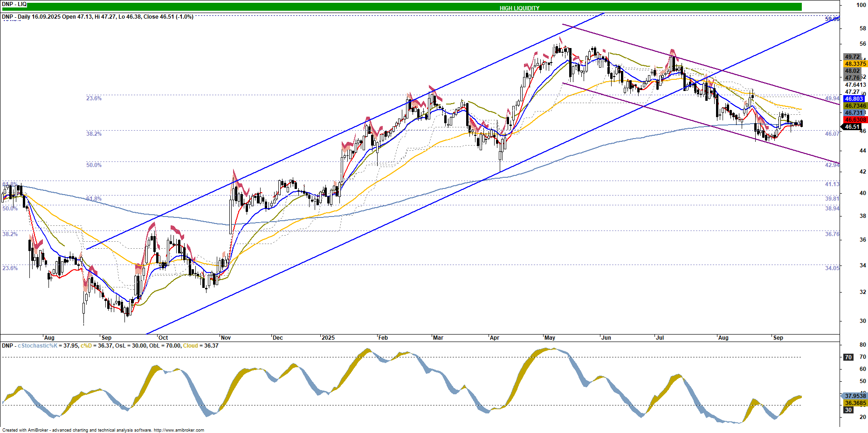Select the 42.94 Fibonacci price label

pyautogui.click(x=832, y=165)
